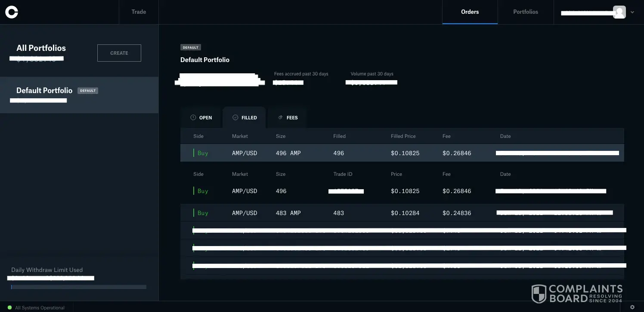Viewport: 644px width, 312px height.
Task: Click the Fees tab icon
Action: click(280, 118)
